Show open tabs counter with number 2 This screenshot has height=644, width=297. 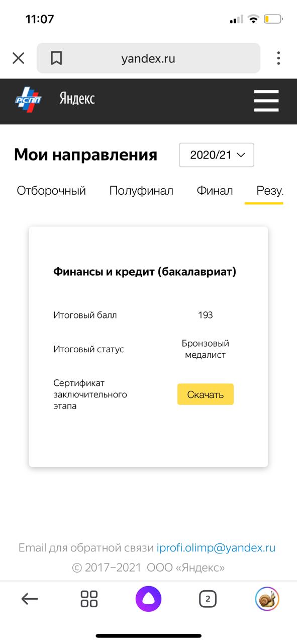(x=208, y=599)
